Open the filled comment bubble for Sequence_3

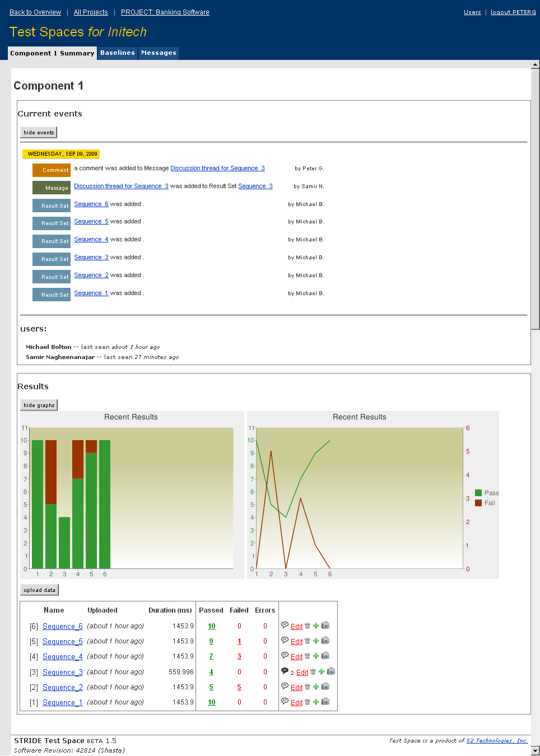(285, 671)
